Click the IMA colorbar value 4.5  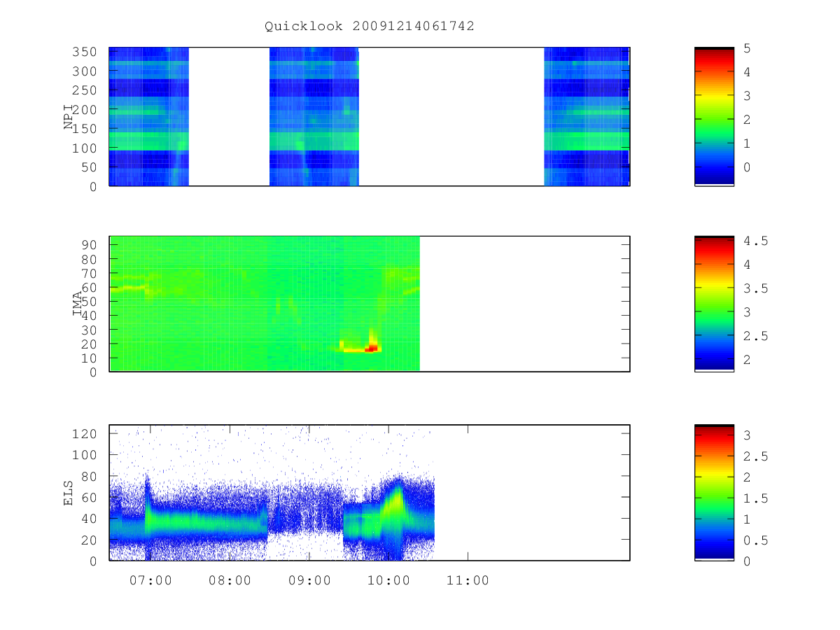point(755,241)
